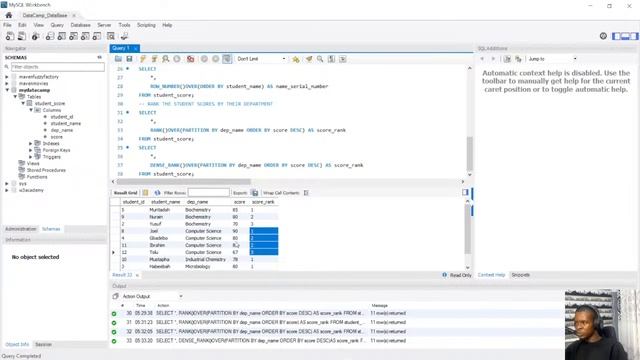Expand the Indexes node

point(31,144)
